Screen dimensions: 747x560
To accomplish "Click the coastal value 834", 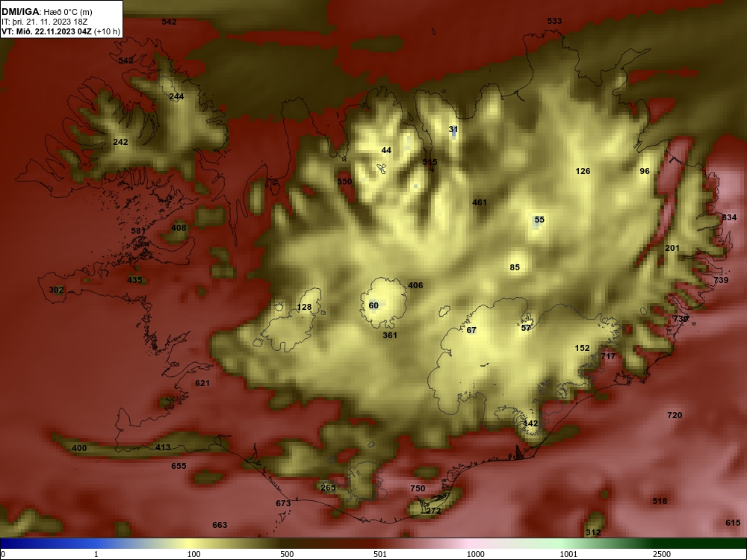I will pyautogui.click(x=729, y=217).
